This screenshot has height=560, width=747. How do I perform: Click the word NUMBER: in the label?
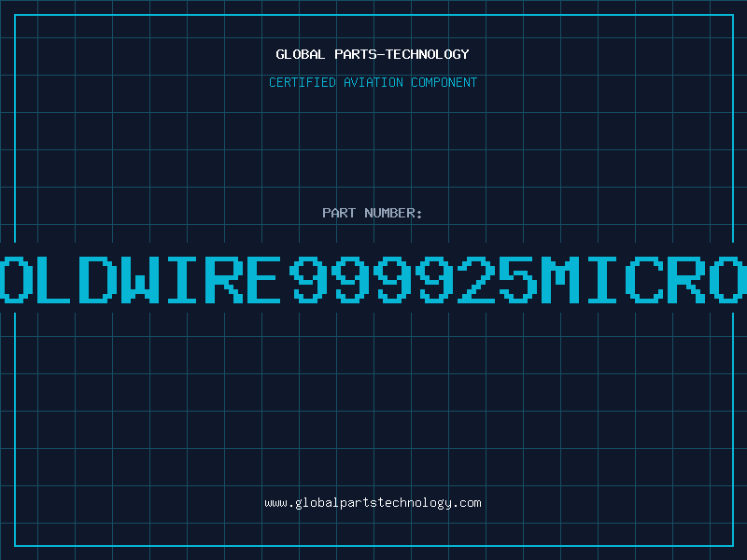393,213
